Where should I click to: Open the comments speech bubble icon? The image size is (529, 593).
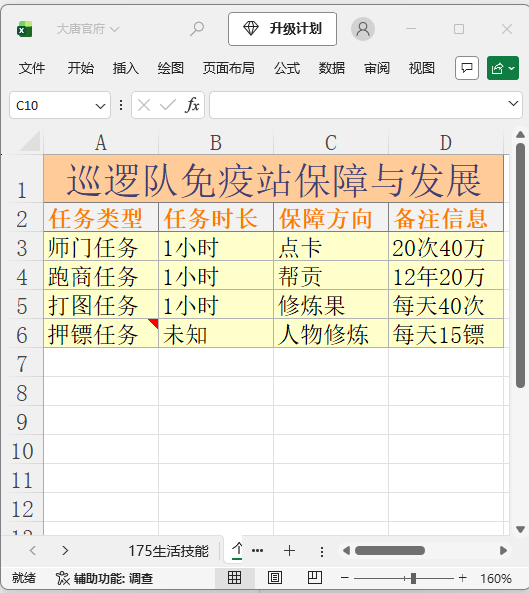[x=467, y=68]
